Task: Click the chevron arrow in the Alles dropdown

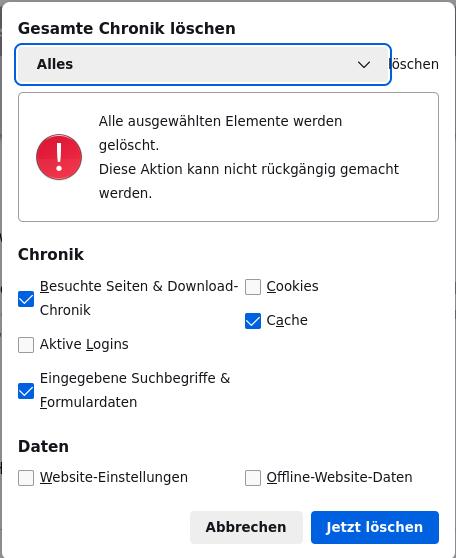Action: coord(364,65)
